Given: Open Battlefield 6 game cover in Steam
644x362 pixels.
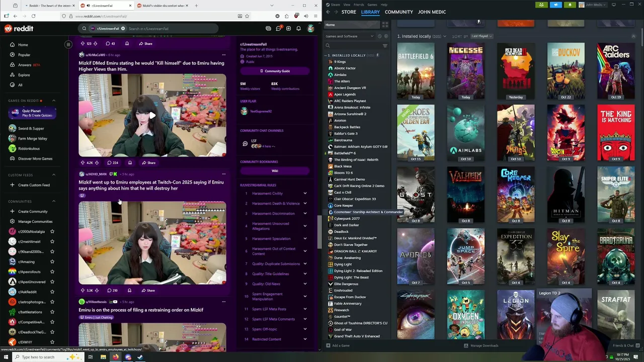Looking at the screenshot, I should 416,71.
